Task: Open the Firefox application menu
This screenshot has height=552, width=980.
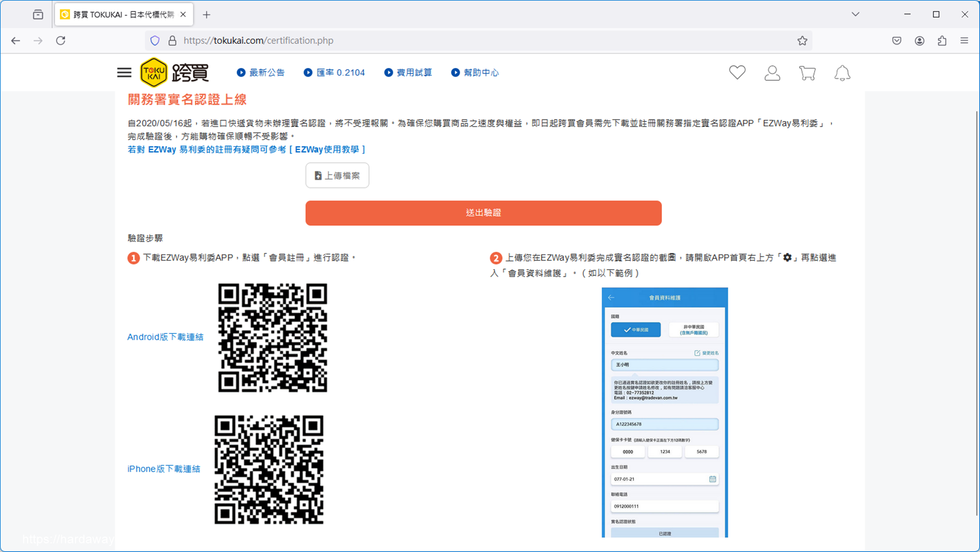Action: click(964, 40)
